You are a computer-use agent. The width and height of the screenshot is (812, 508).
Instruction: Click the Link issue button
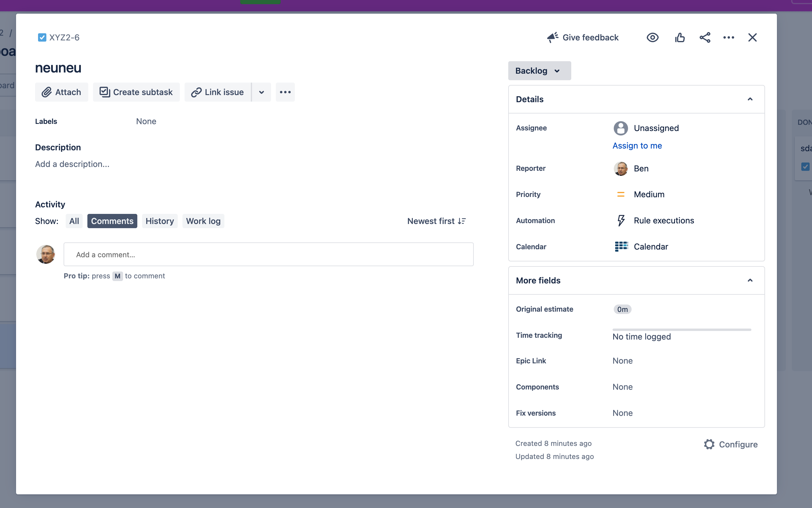tap(218, 92)
